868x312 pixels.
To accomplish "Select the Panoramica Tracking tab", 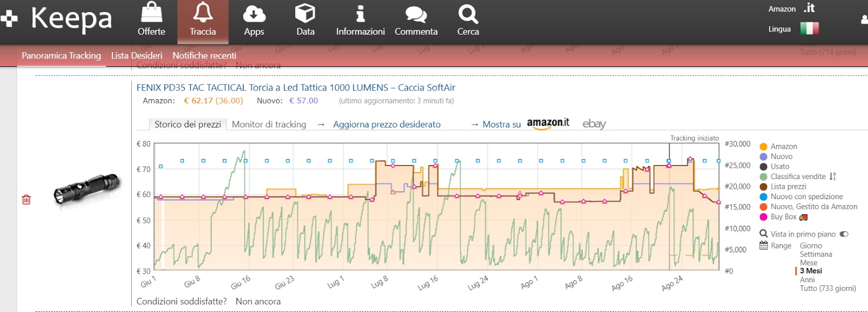I will tap(61, 55).
